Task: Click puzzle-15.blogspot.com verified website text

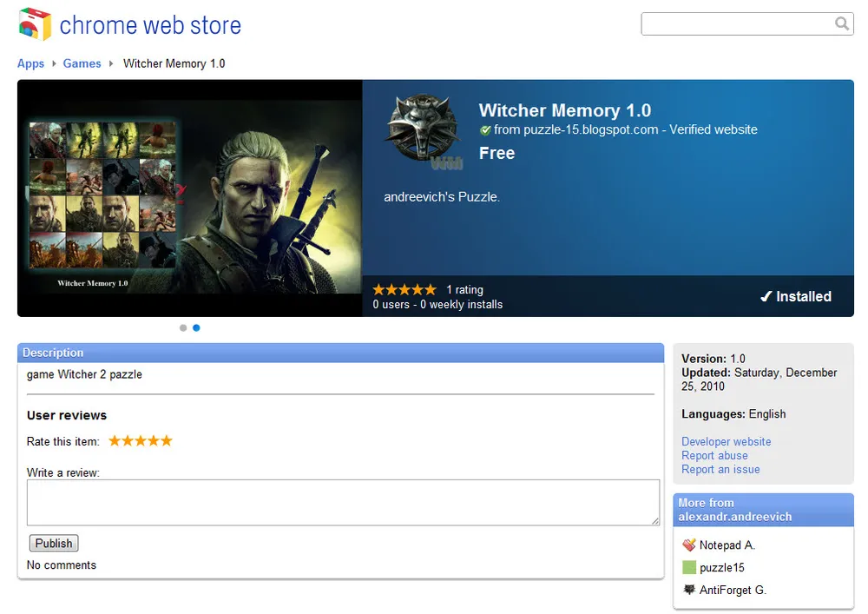Action: point(626,129)
